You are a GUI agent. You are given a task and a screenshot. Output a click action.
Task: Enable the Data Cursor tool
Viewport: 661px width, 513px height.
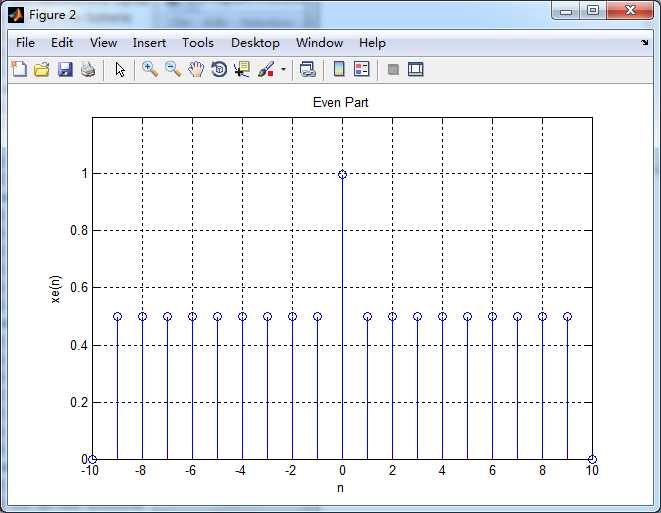click(242, 69)
